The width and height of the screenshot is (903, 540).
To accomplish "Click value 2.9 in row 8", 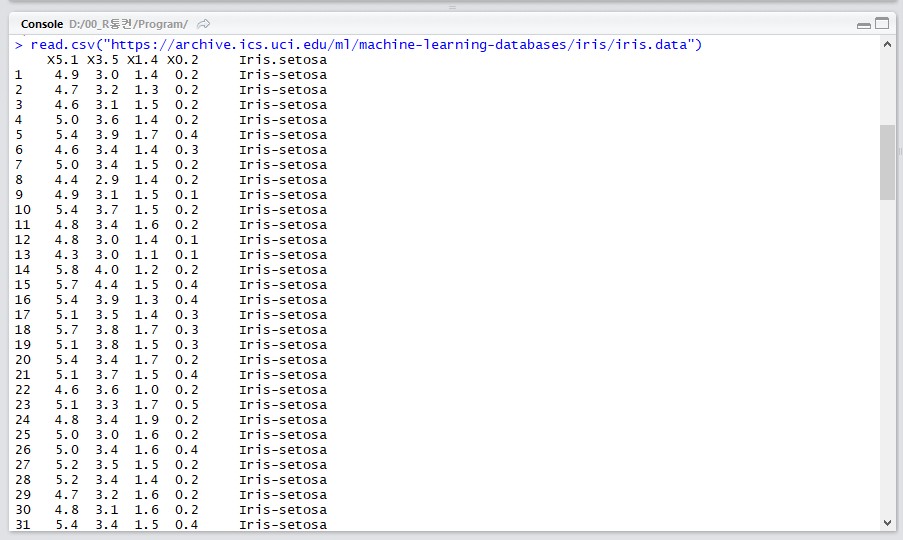I will tap(107, 180).
